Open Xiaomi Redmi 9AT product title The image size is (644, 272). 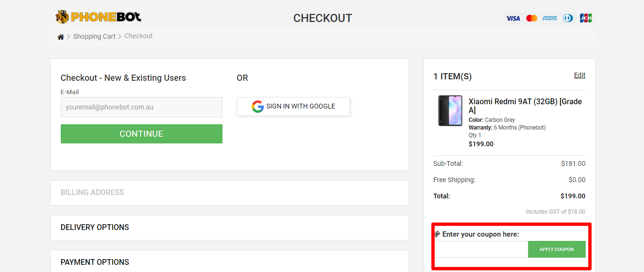coord(525,106)
